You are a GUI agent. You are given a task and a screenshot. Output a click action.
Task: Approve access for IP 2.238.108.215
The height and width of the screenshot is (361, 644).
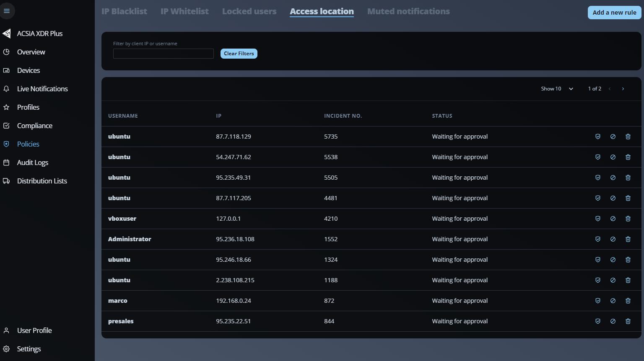[x=598, y=280]
